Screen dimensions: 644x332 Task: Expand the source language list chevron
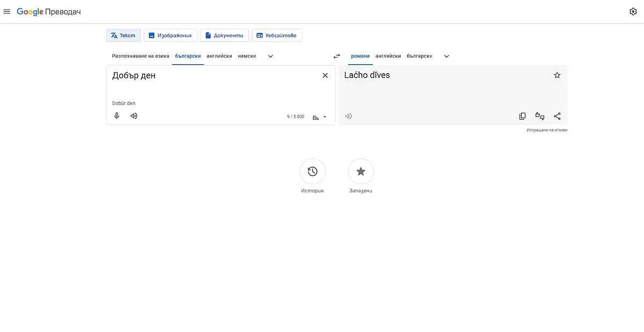pyautogui.click(x=270, y=56)
